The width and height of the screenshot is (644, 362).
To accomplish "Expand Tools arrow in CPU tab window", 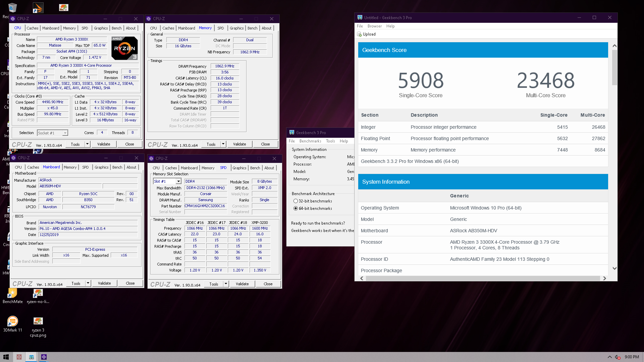I will (x=87, y=144).
